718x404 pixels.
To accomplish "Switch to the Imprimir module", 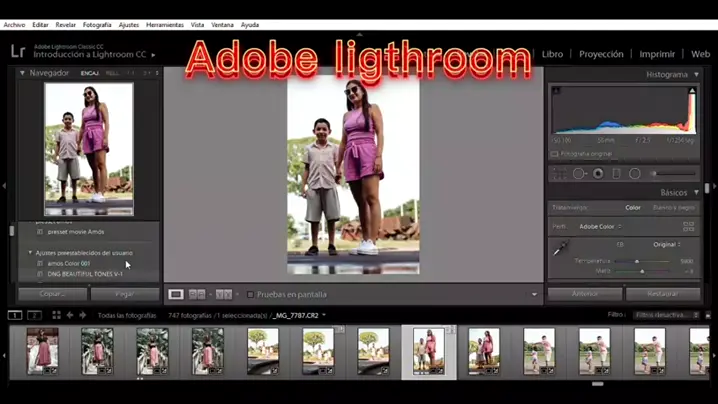I will (657, 54).
